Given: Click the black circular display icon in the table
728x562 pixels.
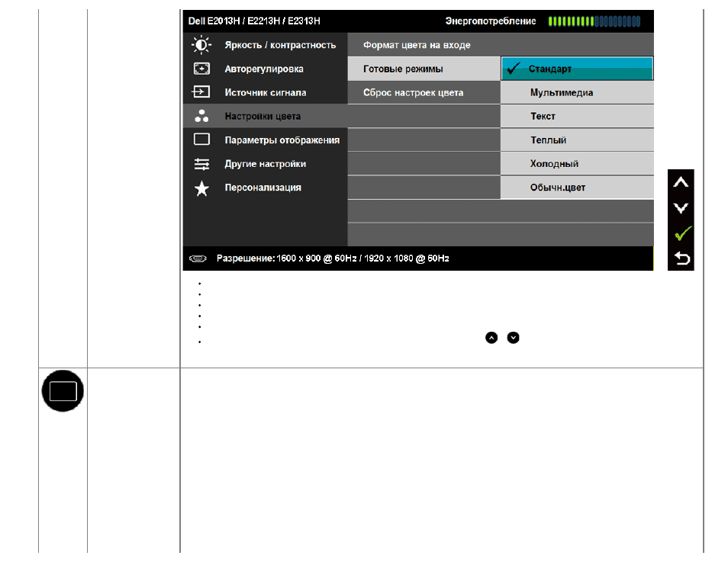Looking at the screenshot, I should [63, 390].
